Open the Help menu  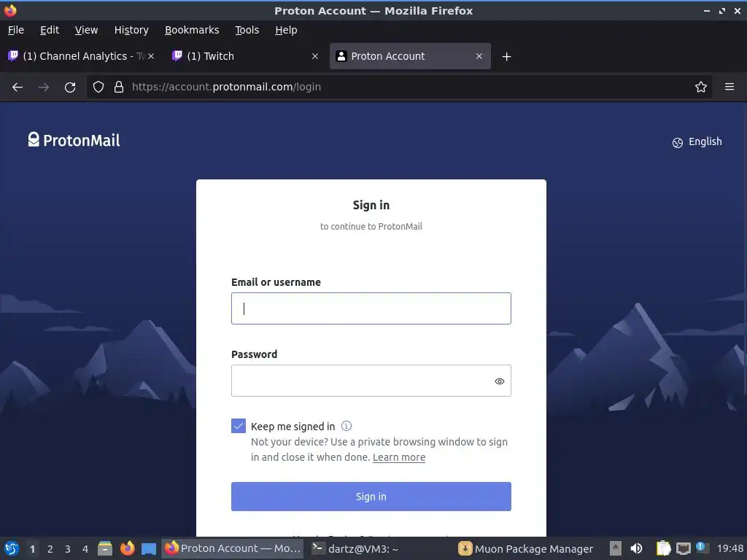(x=286, y=30)
